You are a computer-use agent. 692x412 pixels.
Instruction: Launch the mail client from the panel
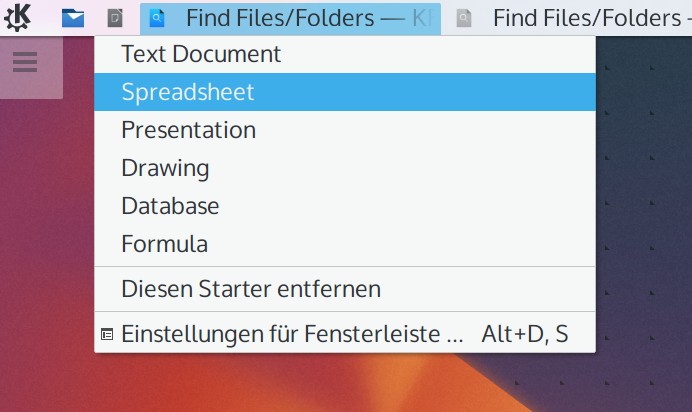tap(73, 18)
